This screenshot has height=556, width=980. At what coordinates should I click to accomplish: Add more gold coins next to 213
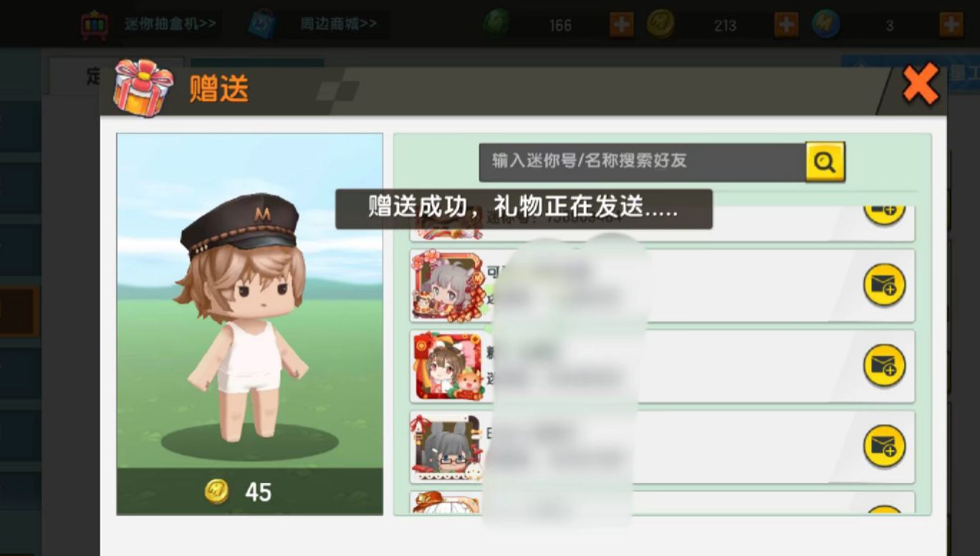(x=786, y=25)
